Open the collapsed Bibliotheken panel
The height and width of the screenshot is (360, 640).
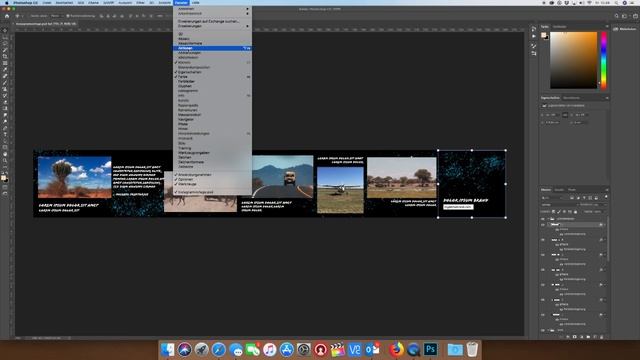pyautogui.click(x=624, y=29)
